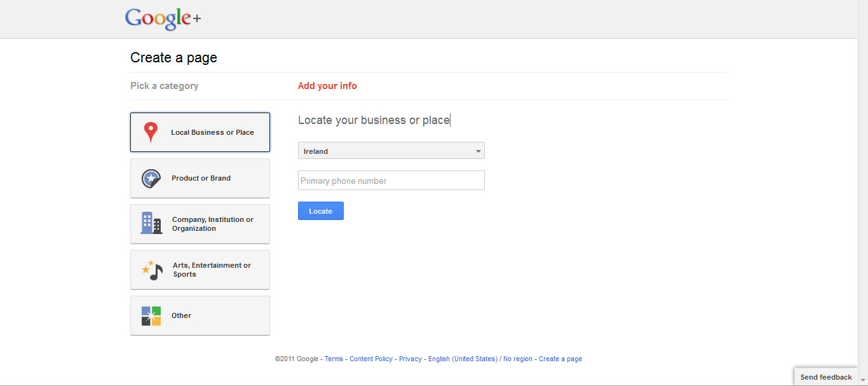Click the red map pin icon
The image size is (868, 386).
(151, 132)
